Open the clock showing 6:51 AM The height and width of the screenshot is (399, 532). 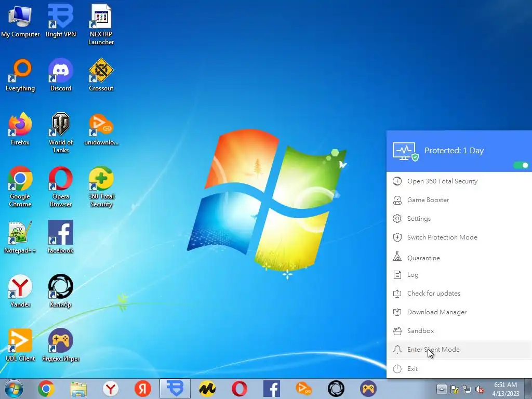pos(506,389)
